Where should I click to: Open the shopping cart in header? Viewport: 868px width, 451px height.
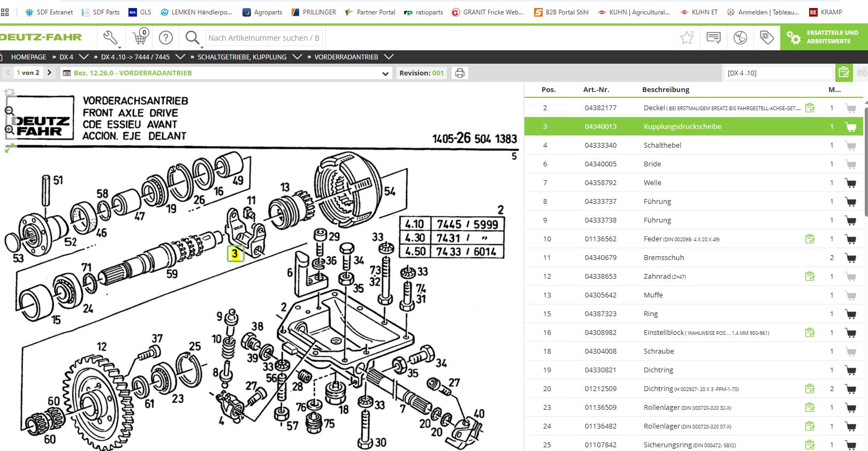[x=140, y=37]
